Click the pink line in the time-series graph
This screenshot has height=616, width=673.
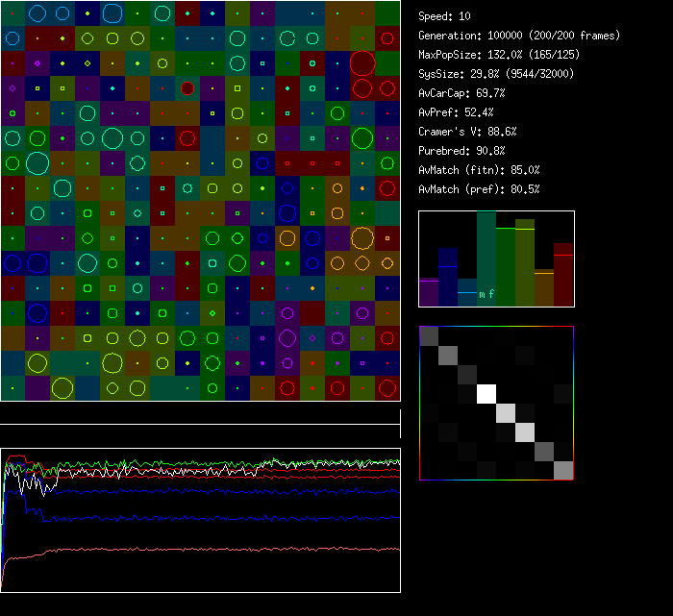pos(192,550)
